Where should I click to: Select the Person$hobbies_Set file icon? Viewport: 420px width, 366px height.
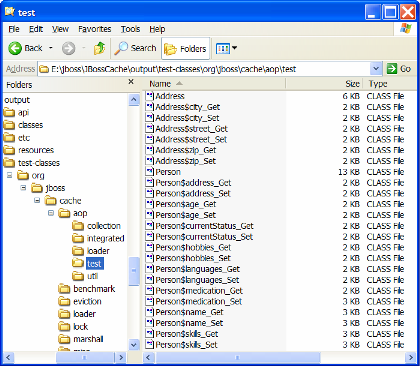point(150,258)
